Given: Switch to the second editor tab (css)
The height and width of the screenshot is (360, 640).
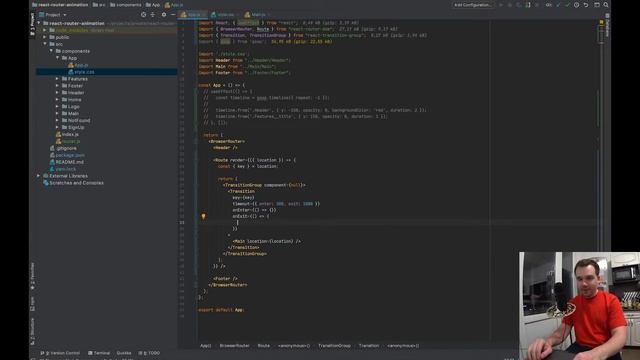Looking at the screenshot, I should 225,15.
